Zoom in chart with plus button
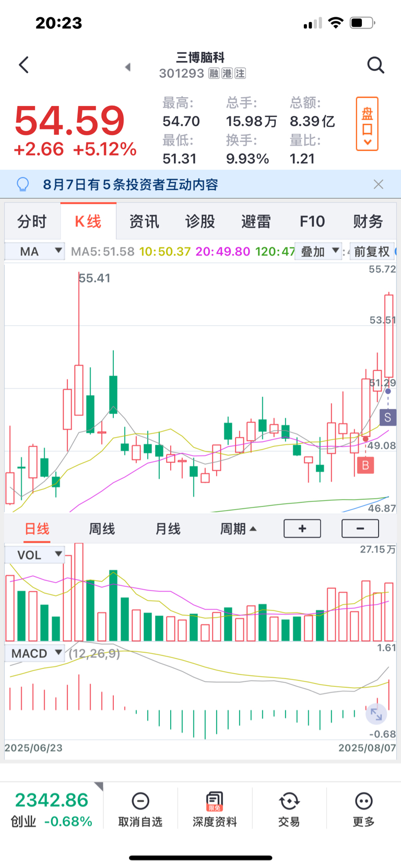This screenshot has width=401, height=868. [302, 529]
